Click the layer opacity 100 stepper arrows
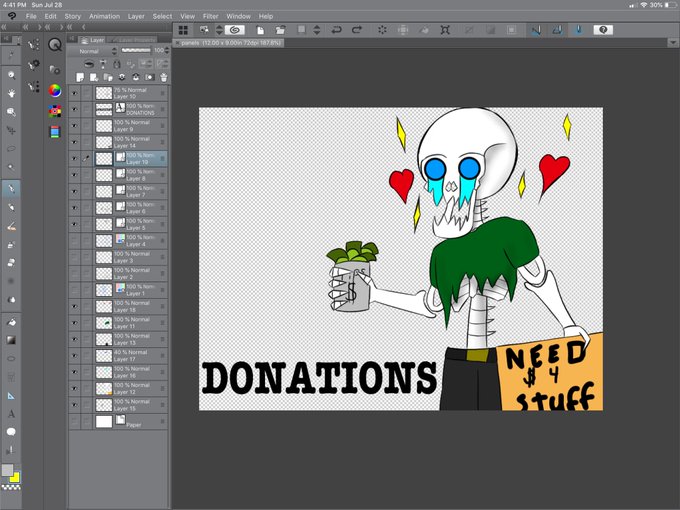 click(x=167, y=51)
